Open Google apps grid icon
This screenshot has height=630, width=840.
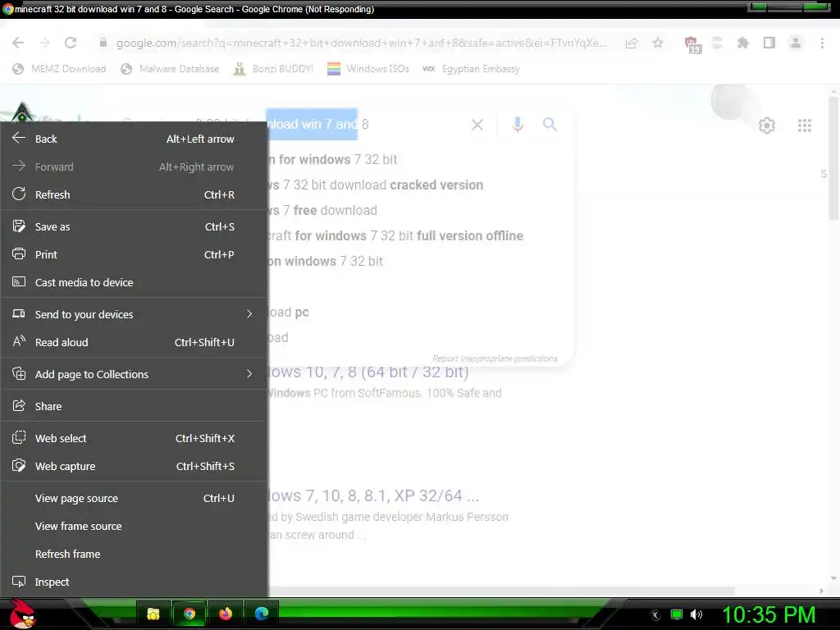pos(805,126)
